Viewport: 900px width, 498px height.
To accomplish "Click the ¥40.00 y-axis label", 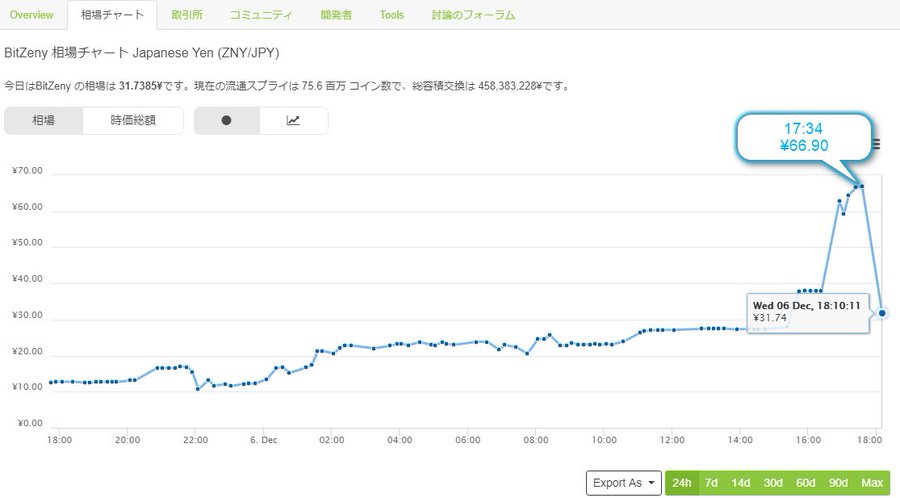I will [28, 279].
